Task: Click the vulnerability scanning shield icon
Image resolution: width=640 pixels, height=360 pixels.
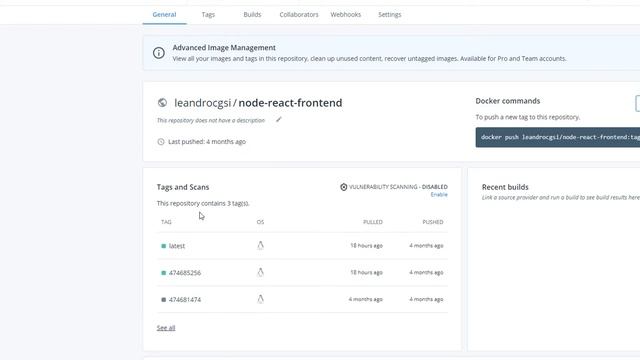Action: [344, 187]
